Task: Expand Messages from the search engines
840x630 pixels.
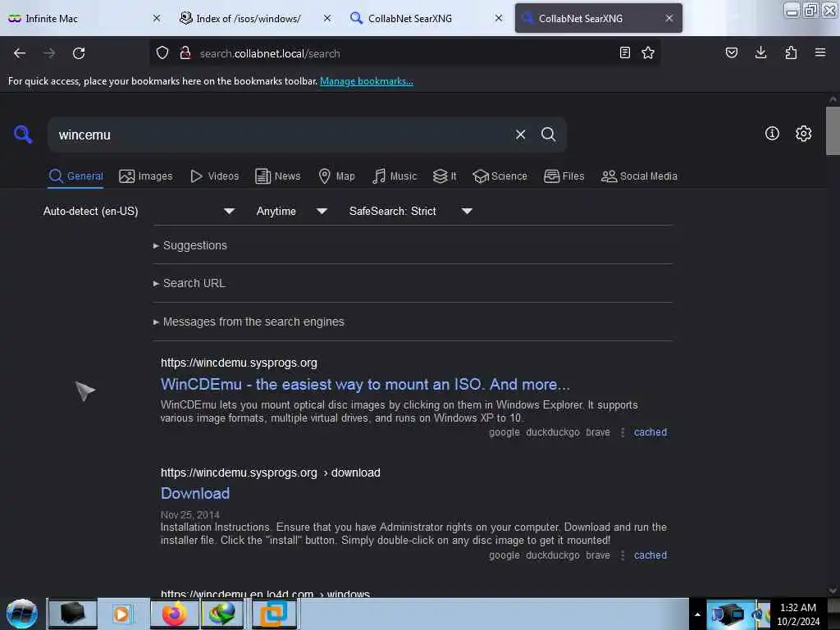Action: pos(249,322)
